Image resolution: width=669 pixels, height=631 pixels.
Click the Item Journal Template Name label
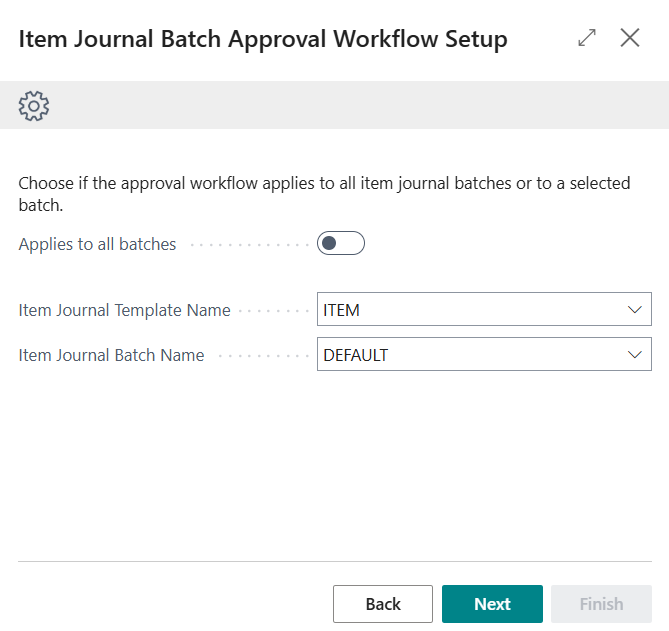pos(124,310)
